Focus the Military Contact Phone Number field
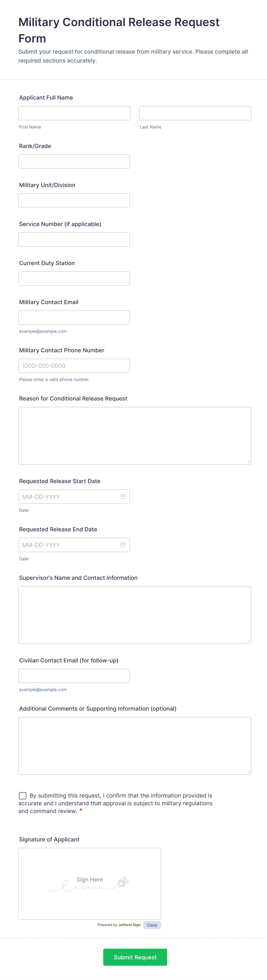The width and height of the screenshot is (267, 980). [74, 365]
